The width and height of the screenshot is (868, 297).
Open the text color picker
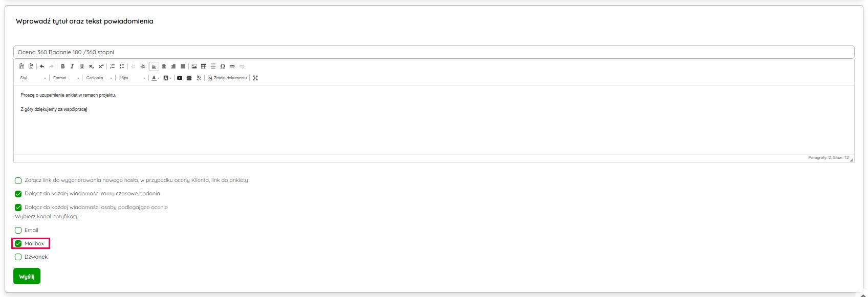coord(154,78)
